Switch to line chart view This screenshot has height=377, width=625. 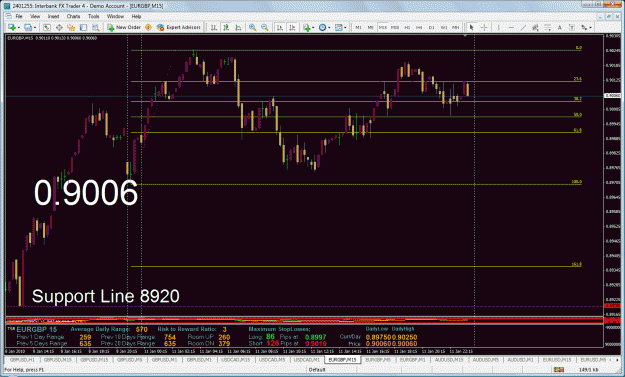point(238,27)
